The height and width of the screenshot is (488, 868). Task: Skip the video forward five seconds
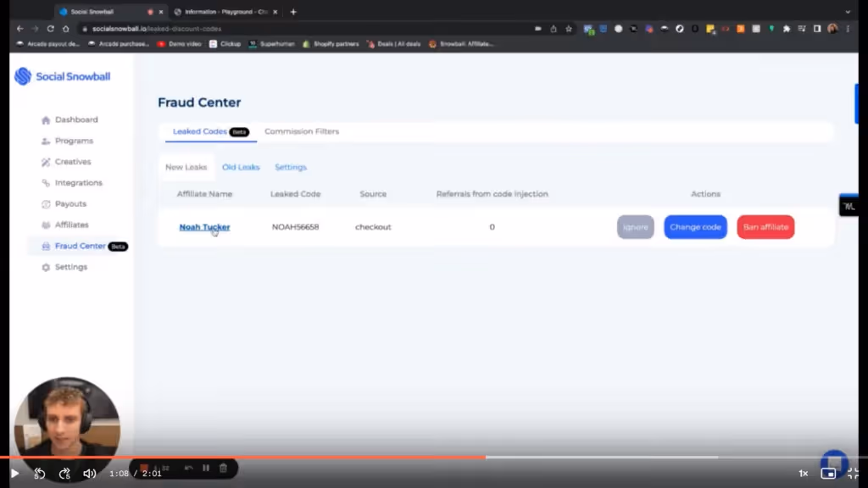click(x=64, y=474)
